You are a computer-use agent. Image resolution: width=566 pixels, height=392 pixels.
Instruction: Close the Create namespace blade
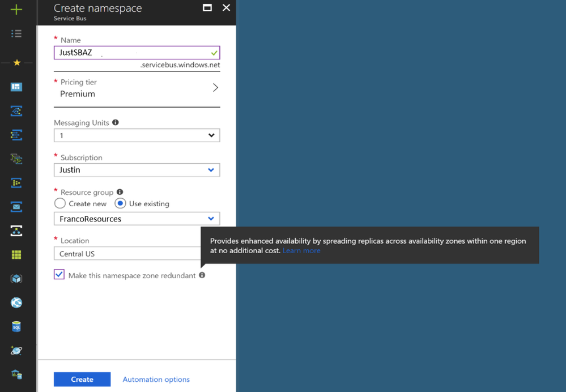pyautogui.click(x=226, y=7)
